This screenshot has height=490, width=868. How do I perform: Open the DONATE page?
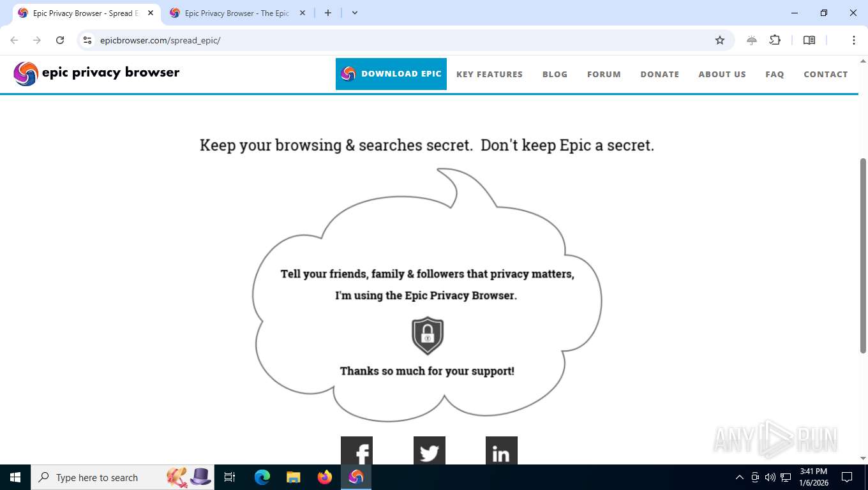[660, 75]
